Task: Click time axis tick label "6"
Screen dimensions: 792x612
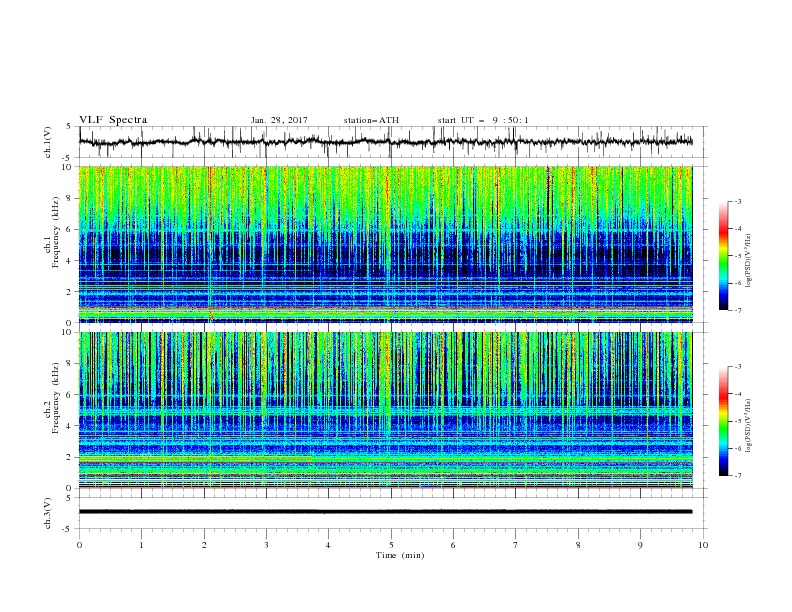Action: click(453, 545)
